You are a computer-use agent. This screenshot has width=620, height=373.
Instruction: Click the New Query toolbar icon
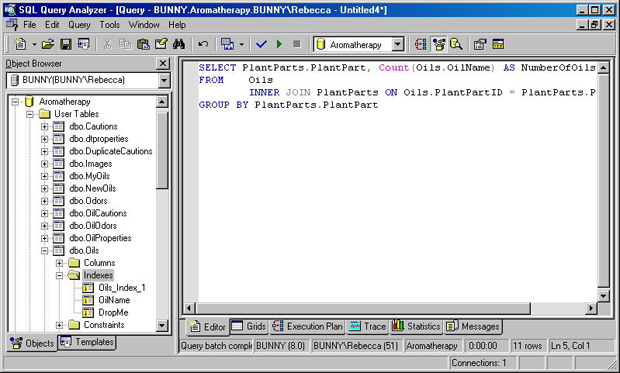20,44
